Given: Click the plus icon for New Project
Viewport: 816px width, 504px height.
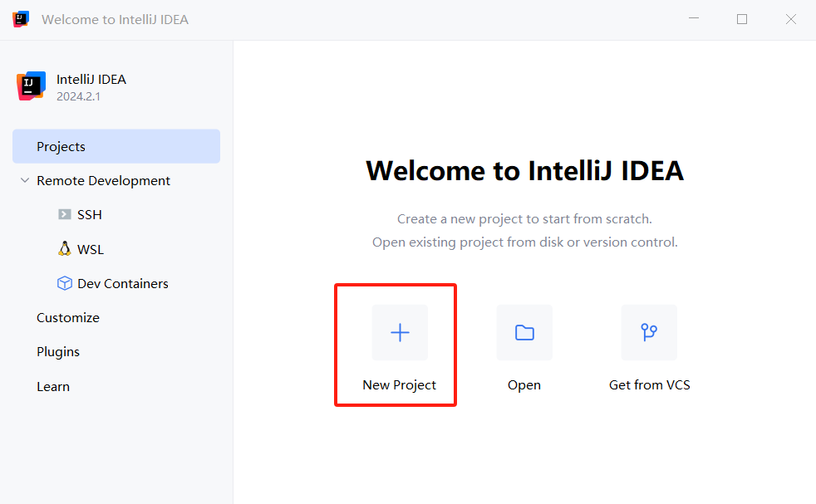Looking at the screenshot, I should point(400,332).
